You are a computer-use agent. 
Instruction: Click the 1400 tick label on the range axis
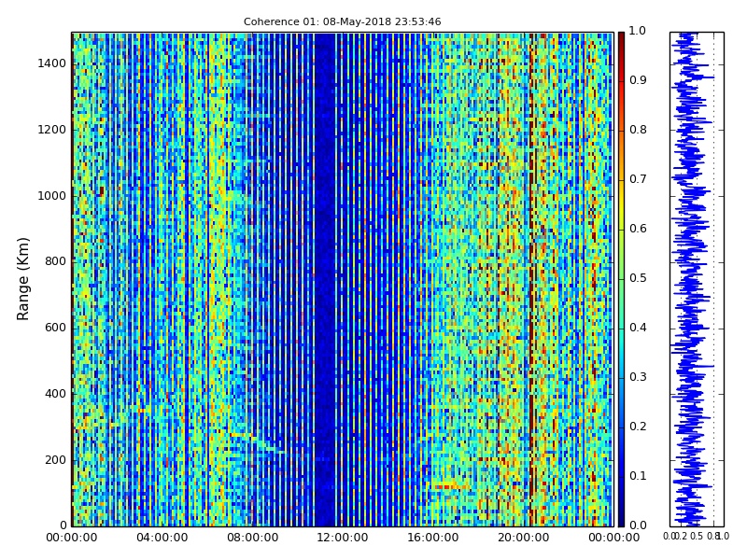tap(52, 63)
